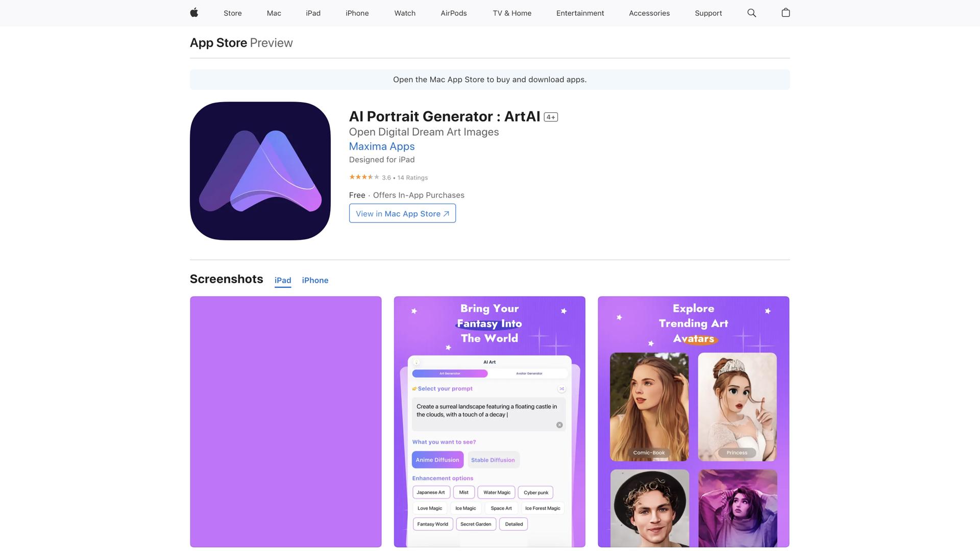
Task: Click the ArtAI app icon
Action: pos(260,171)
